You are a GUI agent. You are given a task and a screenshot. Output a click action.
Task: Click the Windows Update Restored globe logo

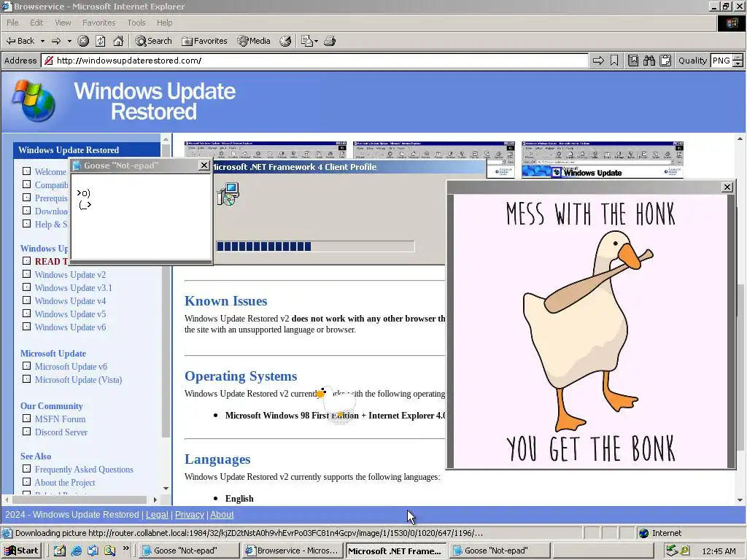point(34,101)
